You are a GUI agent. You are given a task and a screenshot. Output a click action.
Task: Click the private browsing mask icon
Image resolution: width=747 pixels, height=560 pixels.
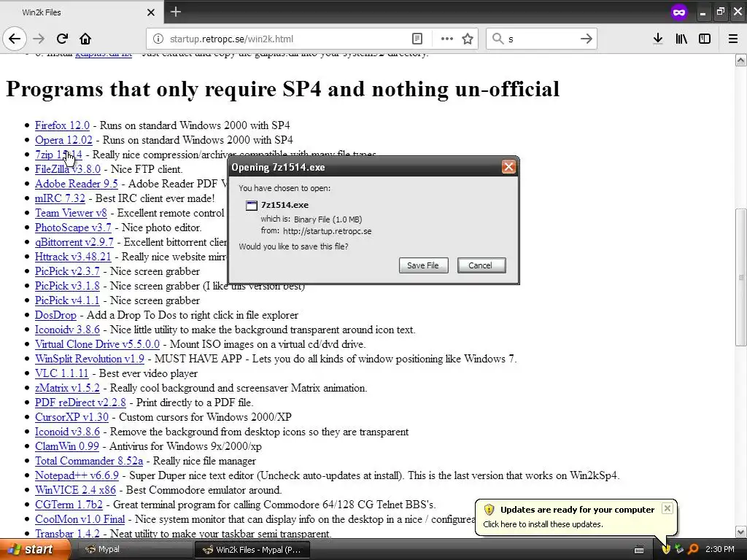[679, 12]
